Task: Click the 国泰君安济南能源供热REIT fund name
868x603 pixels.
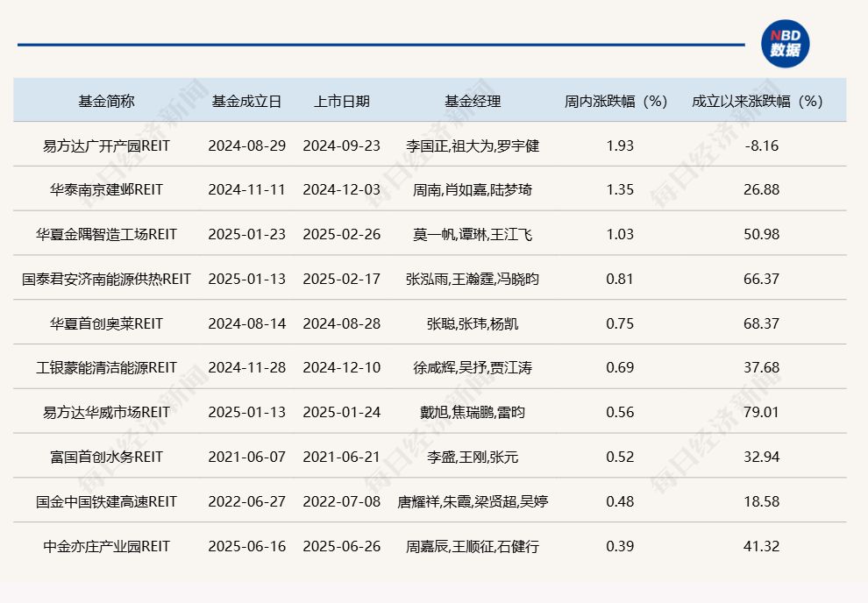Action: (x=106, y=279)
